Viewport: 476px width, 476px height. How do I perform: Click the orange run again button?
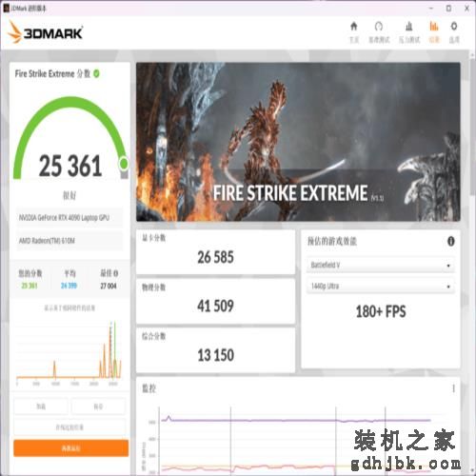(x=70, y=448)
